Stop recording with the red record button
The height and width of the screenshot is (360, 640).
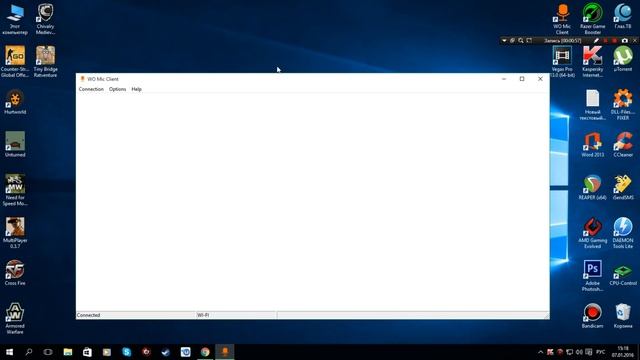[x=615, y=41]
